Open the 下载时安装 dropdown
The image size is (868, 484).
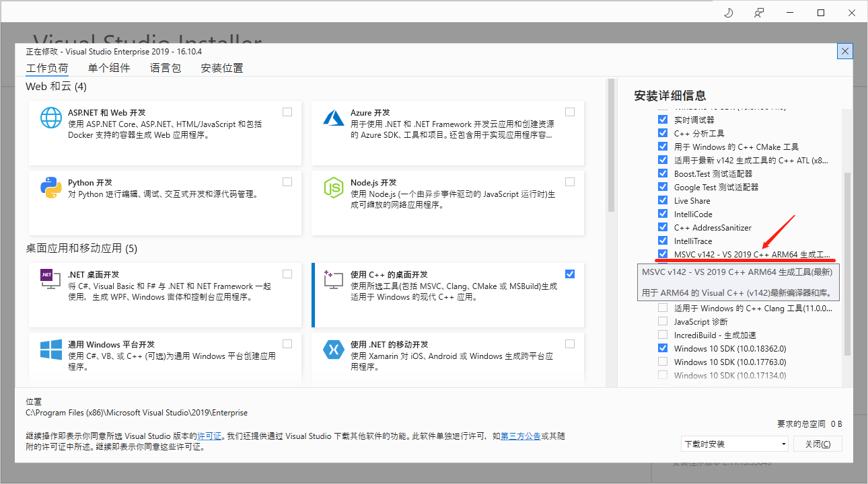click(x=734, y=444)
